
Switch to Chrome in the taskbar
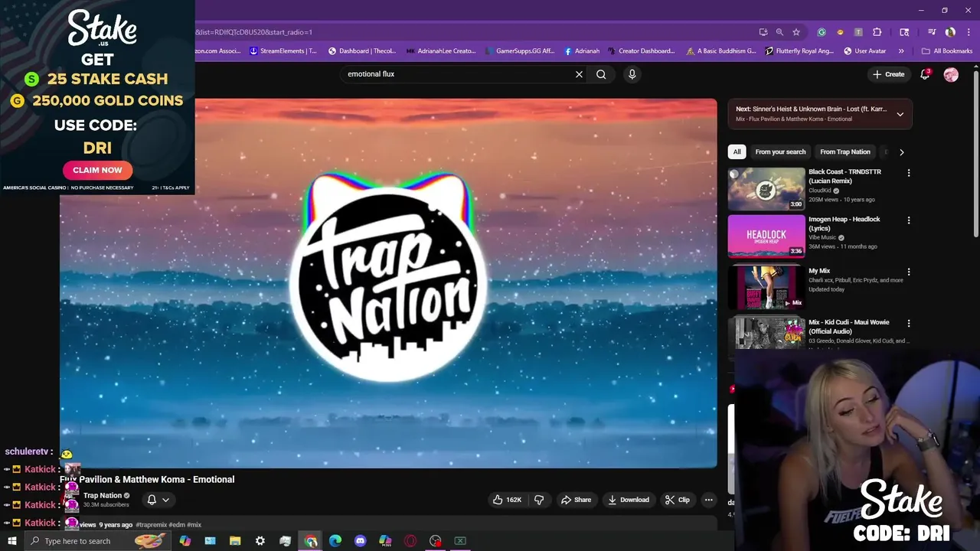310,541
